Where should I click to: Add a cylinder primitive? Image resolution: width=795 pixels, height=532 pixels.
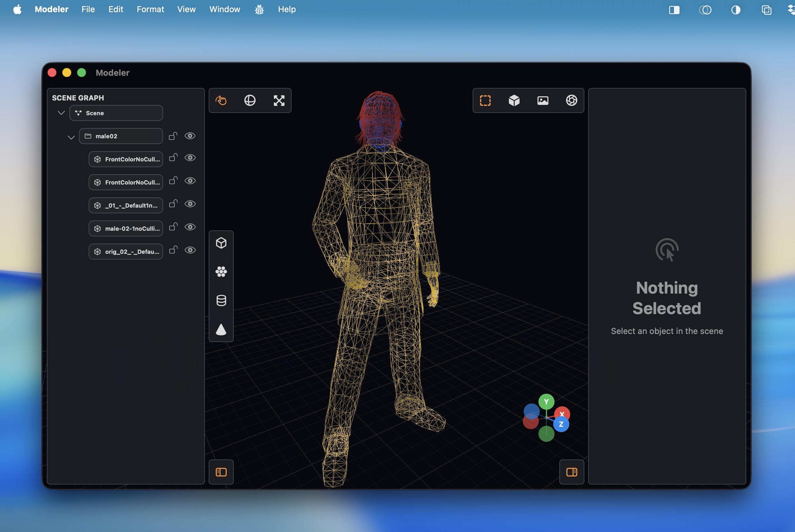pyautogui.click(x=221, y=300)
